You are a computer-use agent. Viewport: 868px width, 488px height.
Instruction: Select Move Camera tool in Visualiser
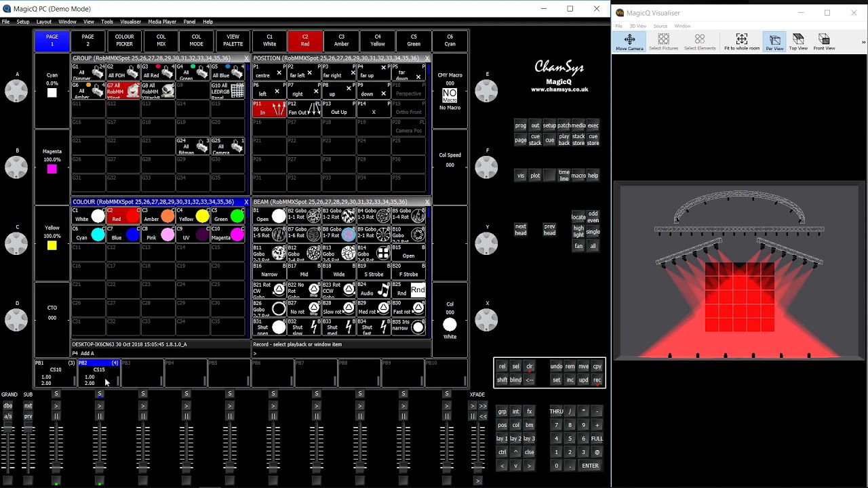pos(630,42)
